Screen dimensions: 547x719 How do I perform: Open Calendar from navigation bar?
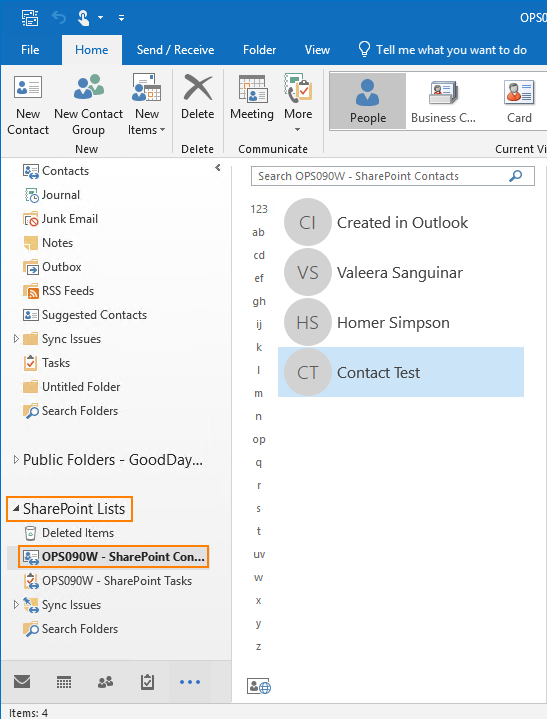[64, 682]
